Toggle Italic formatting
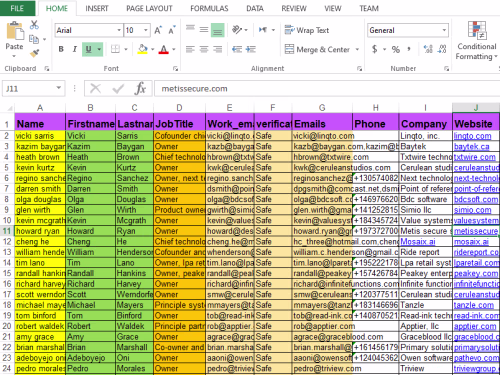The width and height of the screenshot is (500, 375). pyautogui.click(x=75, y=49)
